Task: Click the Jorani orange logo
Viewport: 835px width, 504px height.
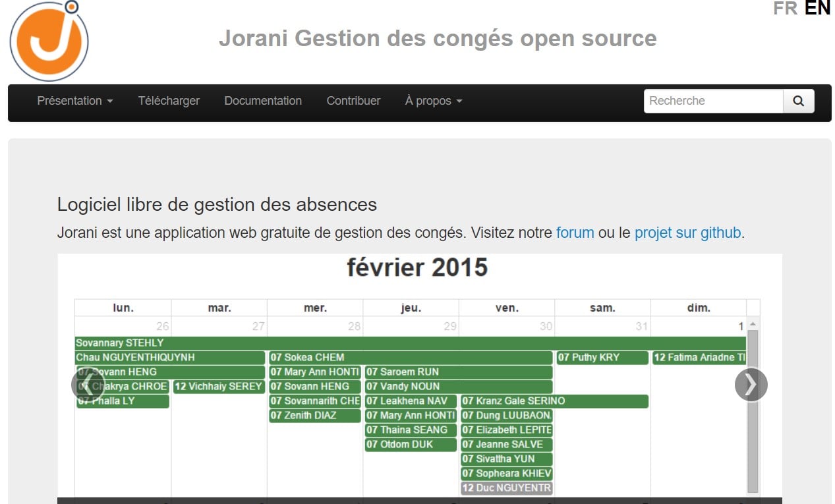Action: pos(49,40)
